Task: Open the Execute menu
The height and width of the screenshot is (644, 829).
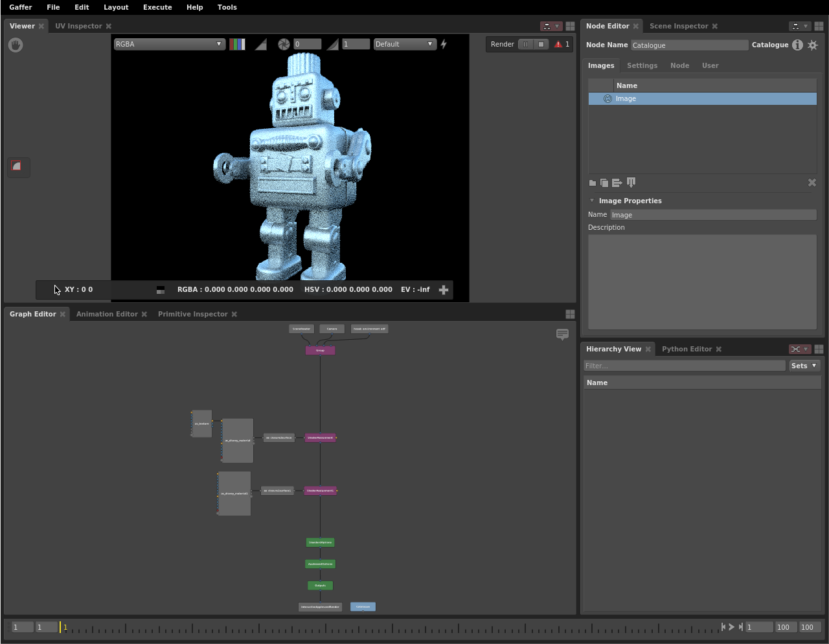Action: (x=157, y=7)
